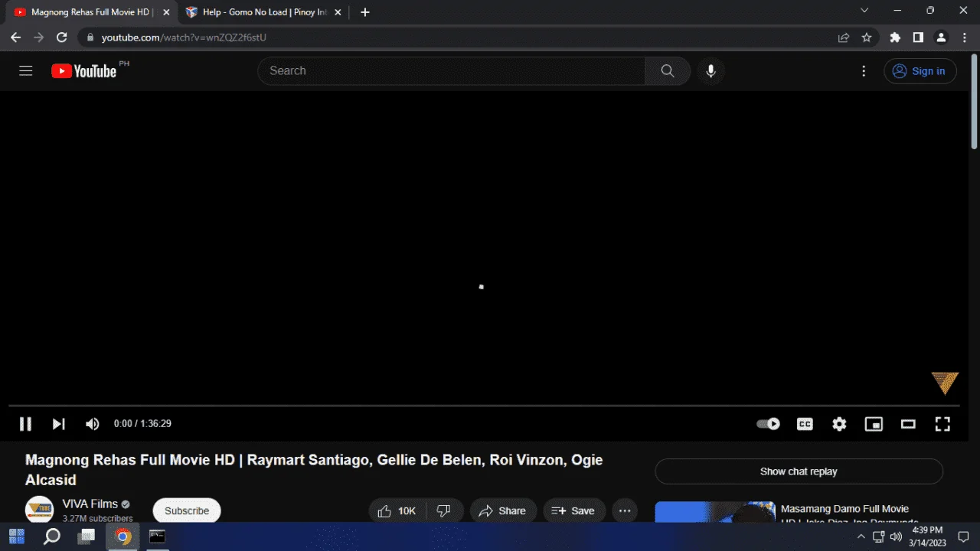Enter full screen mode

click(942, 424)
